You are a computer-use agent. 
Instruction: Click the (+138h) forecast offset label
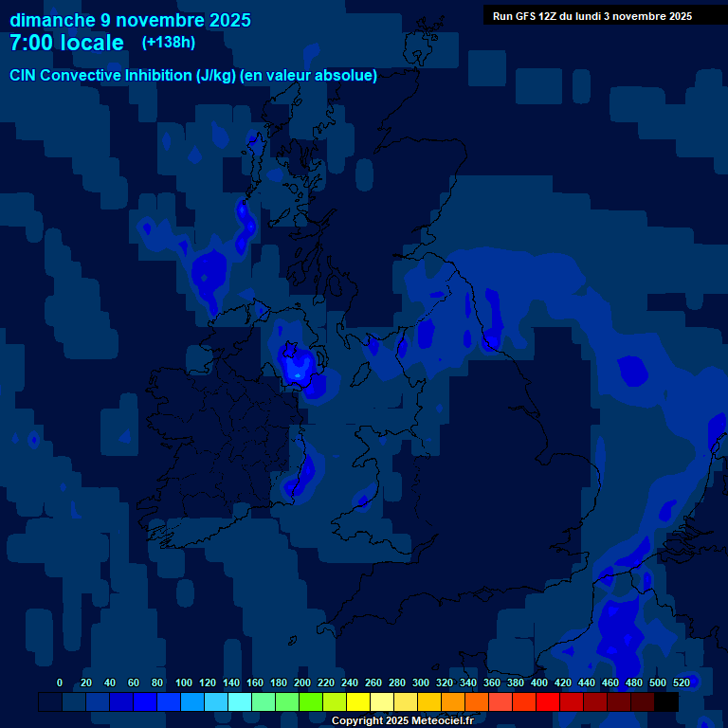(x=169, y=43)
